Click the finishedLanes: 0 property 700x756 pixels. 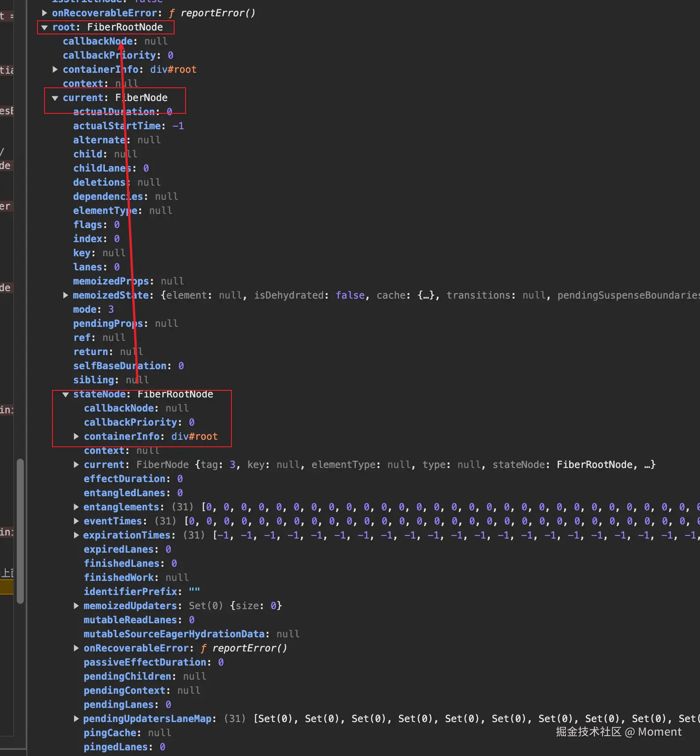coord(130,564)
